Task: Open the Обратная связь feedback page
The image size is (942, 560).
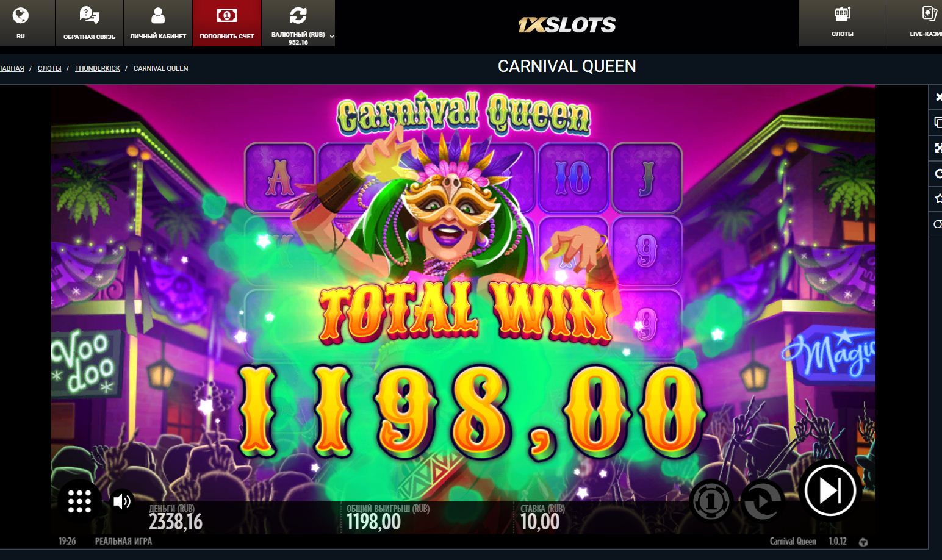Action: point(89,23)
